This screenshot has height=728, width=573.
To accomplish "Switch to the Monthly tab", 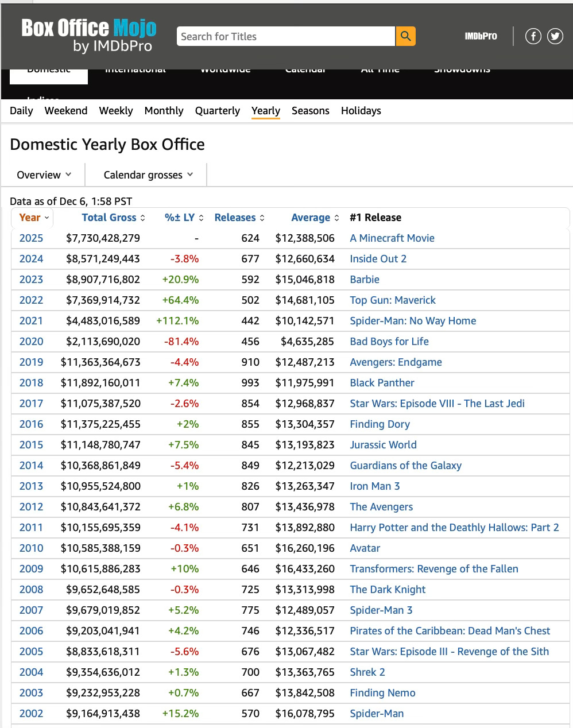I will (164, 111).
